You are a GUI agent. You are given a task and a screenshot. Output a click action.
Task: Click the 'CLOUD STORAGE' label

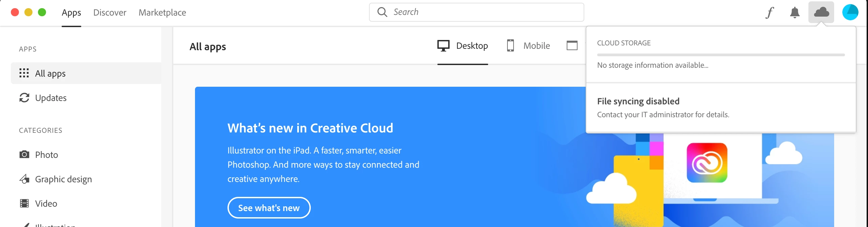[x=624, y=43]
